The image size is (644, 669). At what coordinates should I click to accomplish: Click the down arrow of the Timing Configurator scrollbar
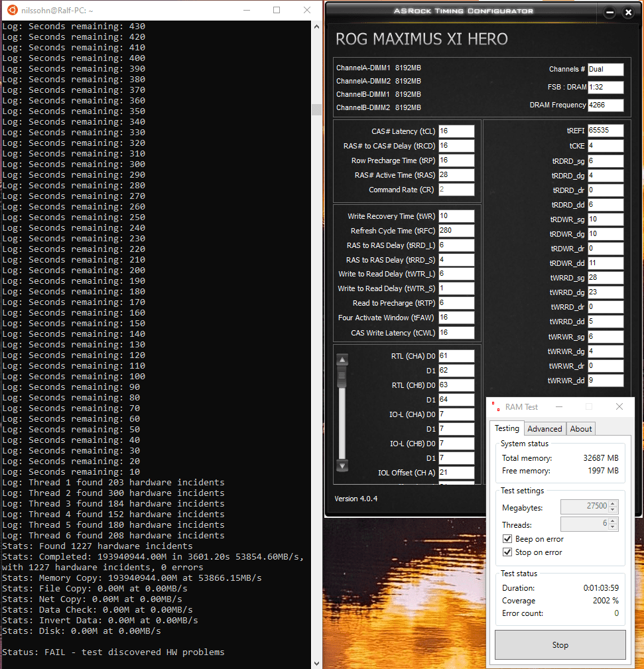pos(342,465)
